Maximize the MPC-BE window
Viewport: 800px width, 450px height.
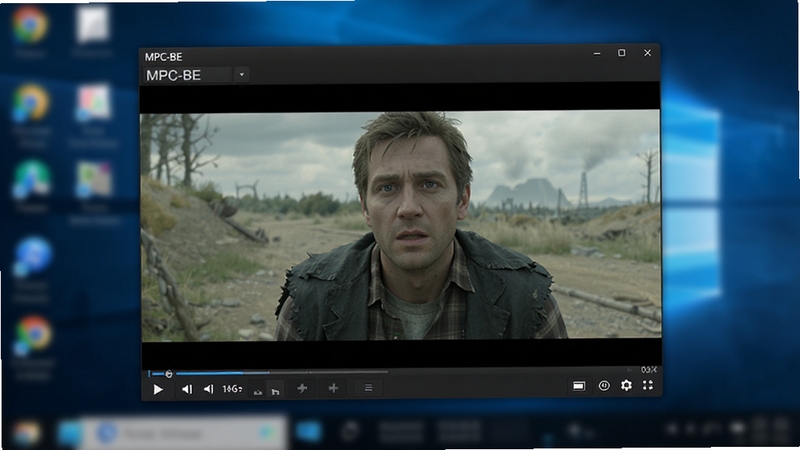click(x=621, y=53)
